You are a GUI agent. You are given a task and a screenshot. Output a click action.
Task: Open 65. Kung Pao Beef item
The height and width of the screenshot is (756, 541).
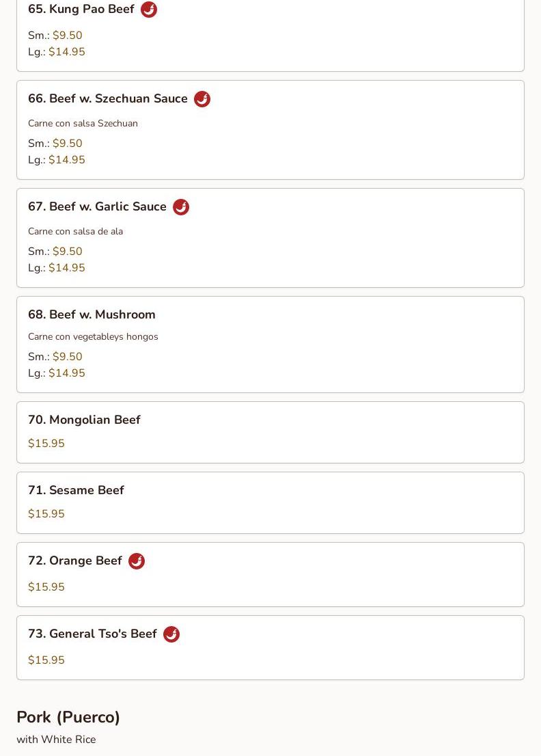81,10
